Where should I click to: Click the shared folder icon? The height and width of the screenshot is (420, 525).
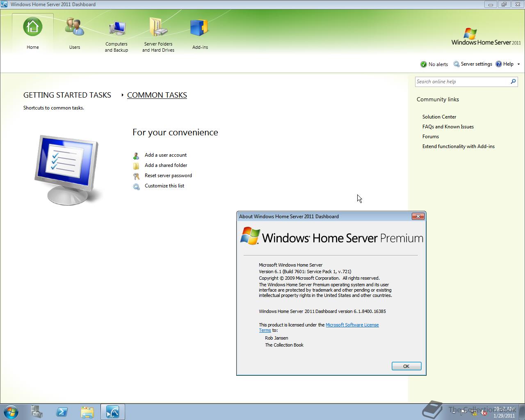click(x=136, y=166)
